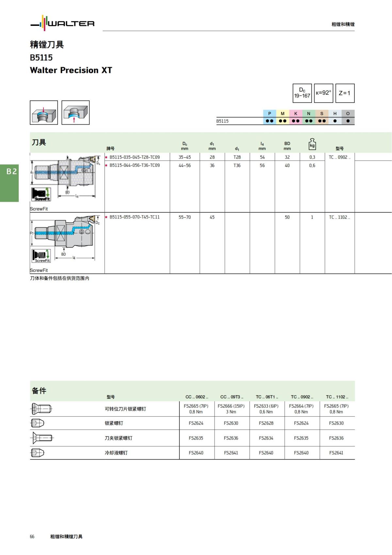Screen dimensions: 392x555
Task: Click the page number 66
Action: pos(32,537)
